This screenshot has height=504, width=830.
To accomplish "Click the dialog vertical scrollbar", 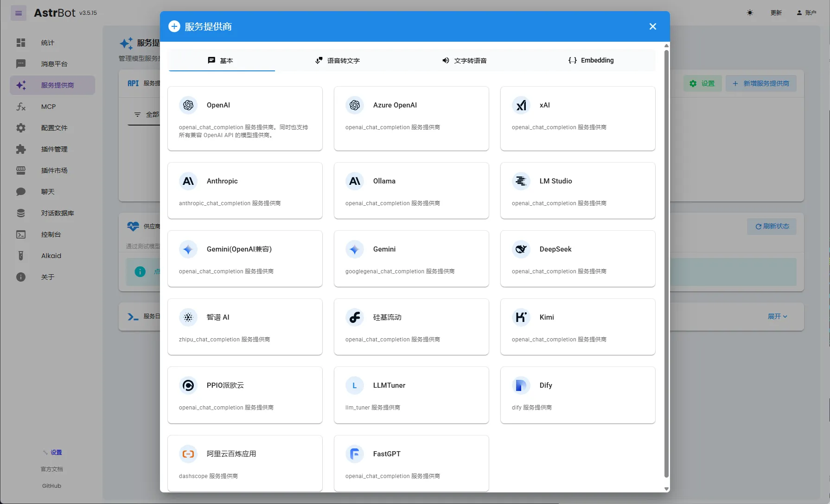I will [666, 263].
